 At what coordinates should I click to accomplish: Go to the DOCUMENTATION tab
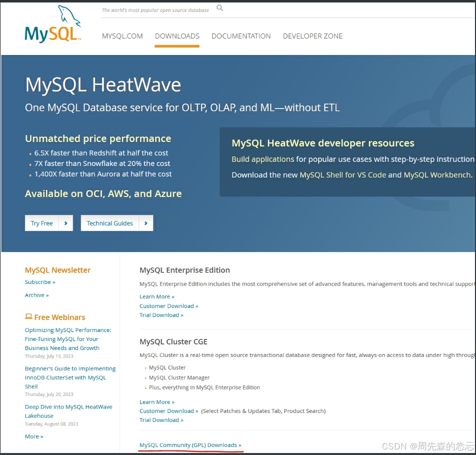point(241,36)
